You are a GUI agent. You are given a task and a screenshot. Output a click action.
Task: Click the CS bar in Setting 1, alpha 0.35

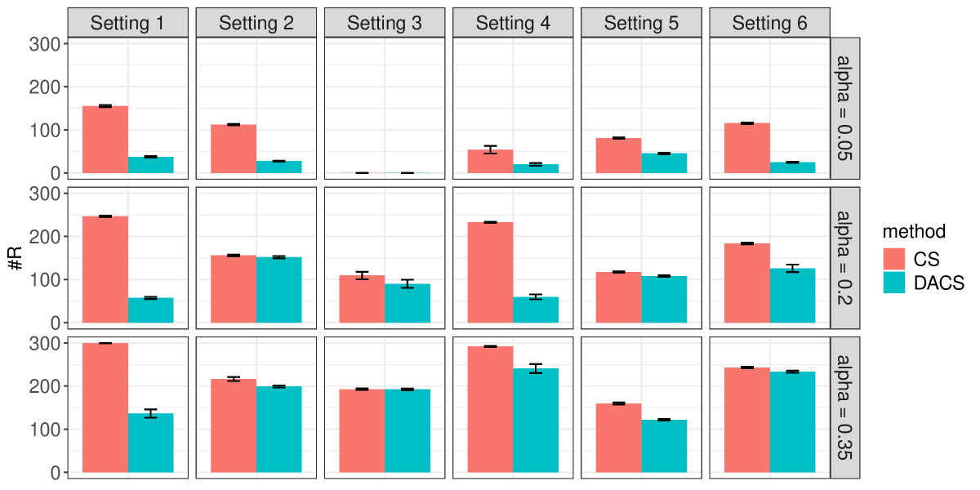point(105,408)
